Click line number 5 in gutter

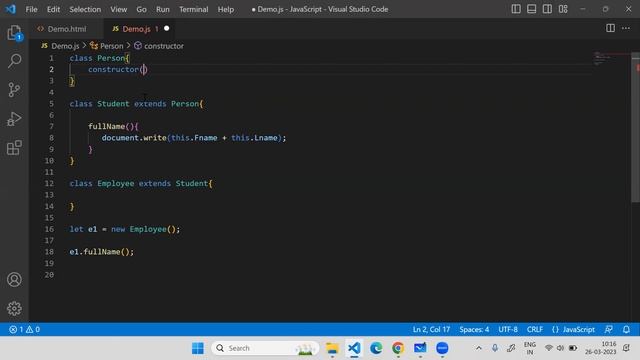click(x=51, y=104)
